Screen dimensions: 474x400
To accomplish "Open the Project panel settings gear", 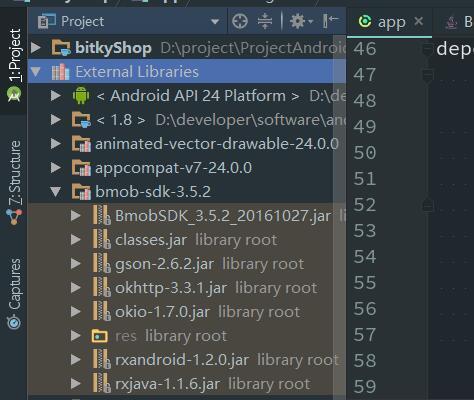I will pyautogui.click(x=301, y=21).
